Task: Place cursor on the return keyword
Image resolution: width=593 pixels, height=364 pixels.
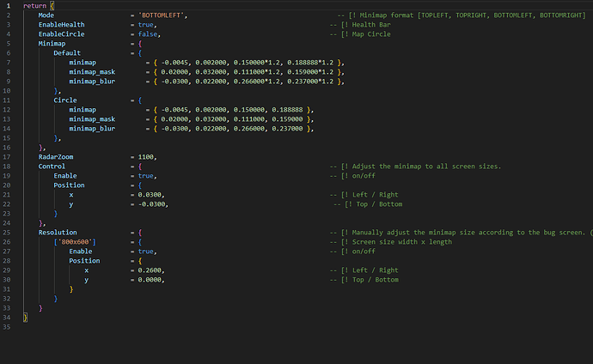Action: (x=34, y=7)
